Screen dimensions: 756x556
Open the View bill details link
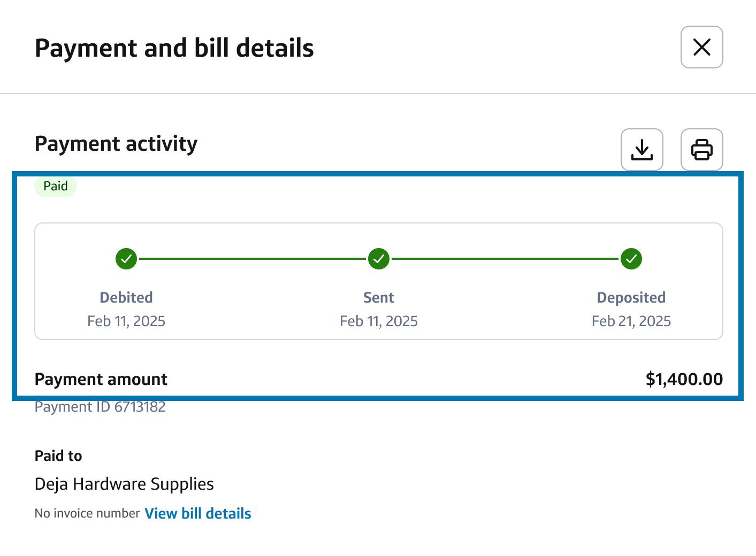197,513
